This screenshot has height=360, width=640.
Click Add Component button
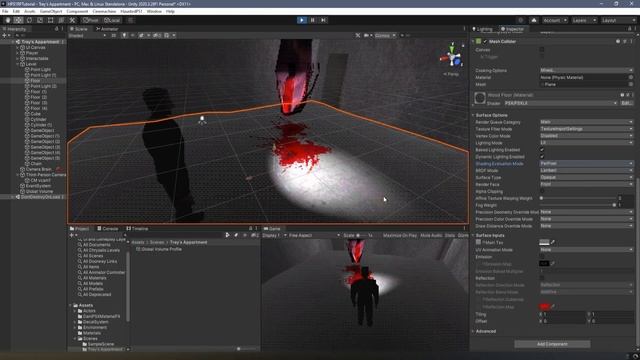click(552, 344)
